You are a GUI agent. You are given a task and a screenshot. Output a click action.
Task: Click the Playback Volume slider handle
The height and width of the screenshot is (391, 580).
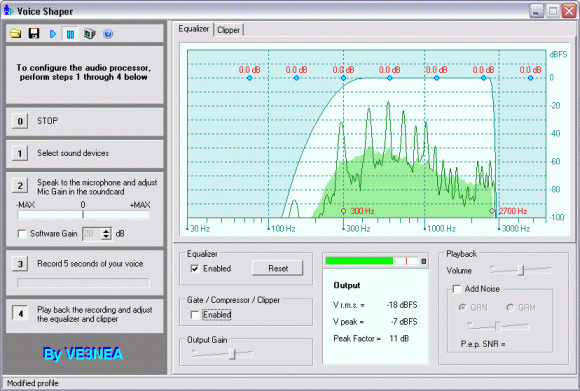[521, 270]
